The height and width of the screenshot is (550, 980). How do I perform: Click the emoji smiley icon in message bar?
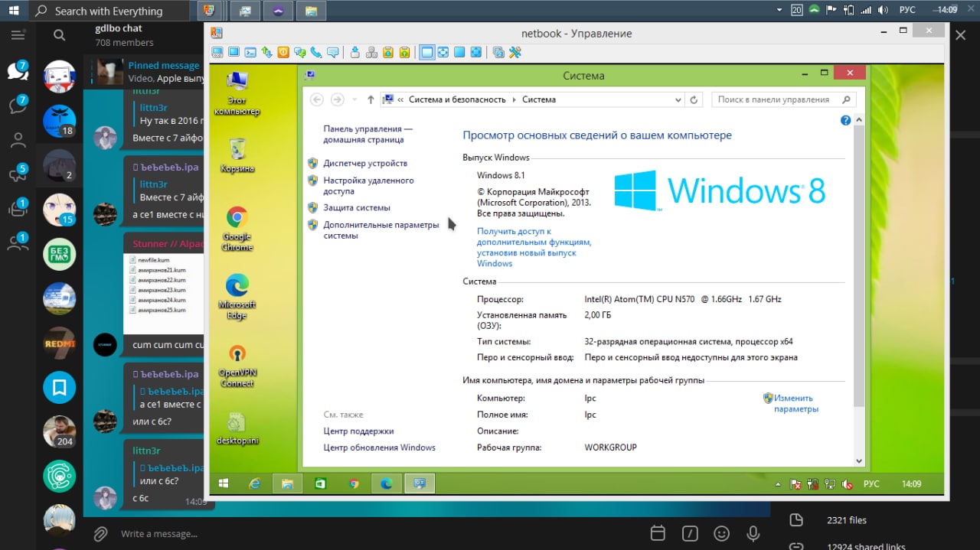(721, 533)
